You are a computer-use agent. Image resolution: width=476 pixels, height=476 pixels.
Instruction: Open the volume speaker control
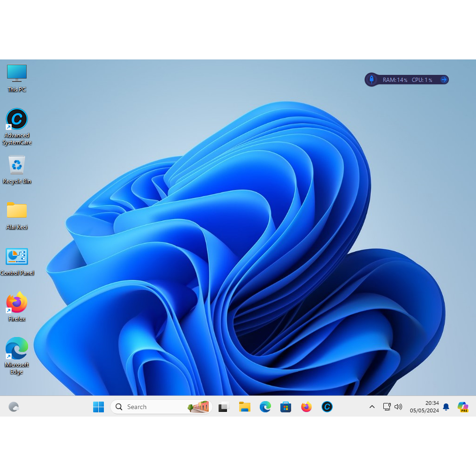398,407
